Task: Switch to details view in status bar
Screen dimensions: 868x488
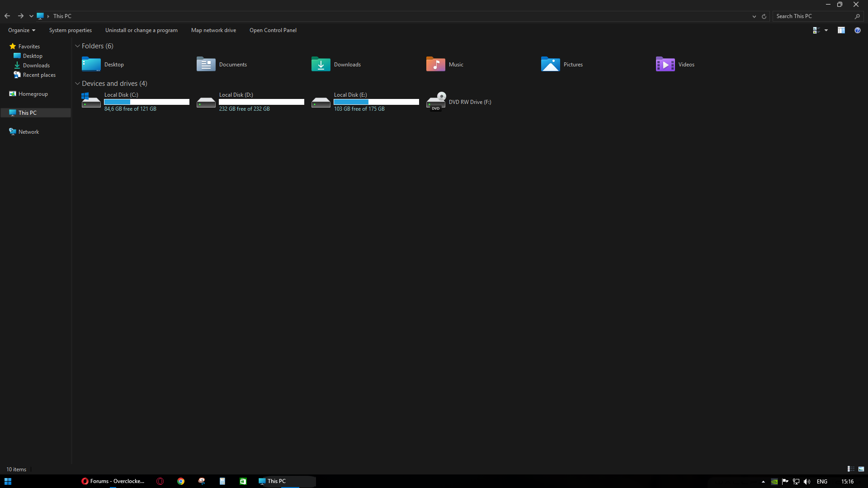Action: pyautogui.click(x=850, y=469)
